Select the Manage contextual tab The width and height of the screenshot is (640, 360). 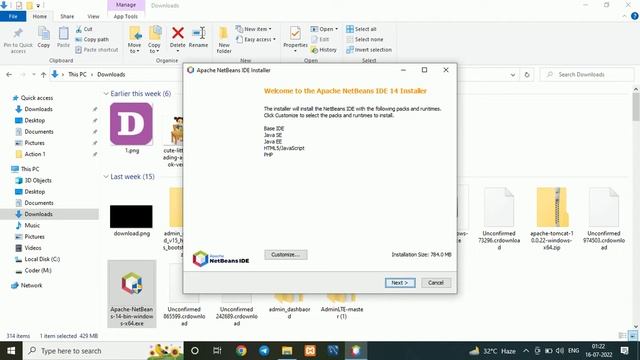click(x=126, y=5)
